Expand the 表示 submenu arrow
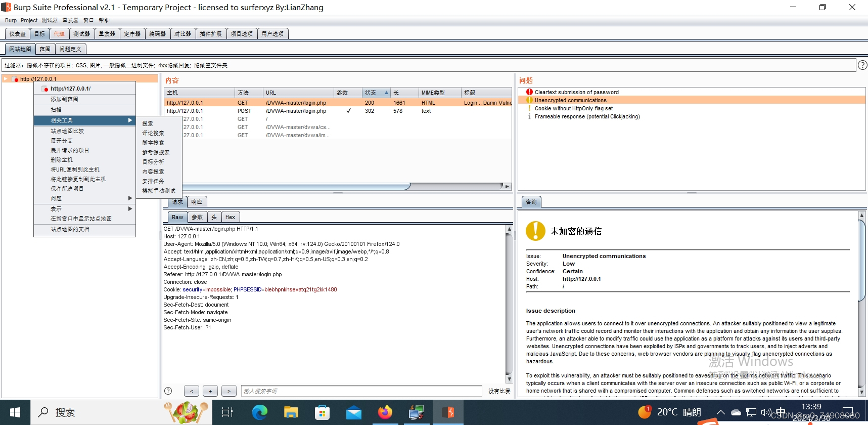 130,209
